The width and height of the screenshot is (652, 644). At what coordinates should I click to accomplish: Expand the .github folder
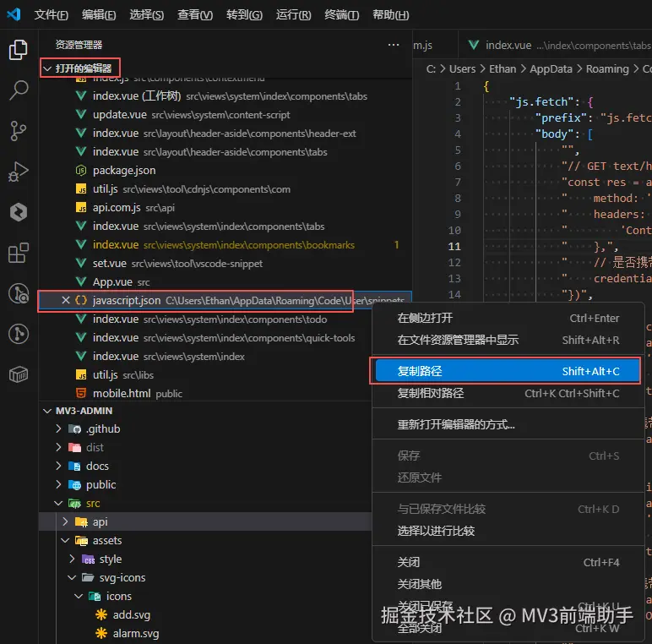point(102,428)
